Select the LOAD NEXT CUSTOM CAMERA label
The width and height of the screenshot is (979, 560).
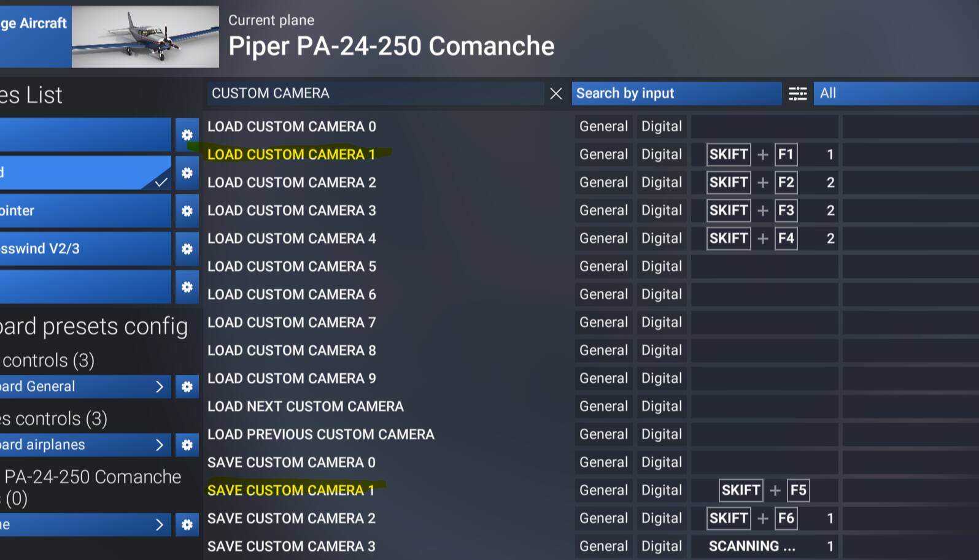pyautogui.click(x=306, y=406)
